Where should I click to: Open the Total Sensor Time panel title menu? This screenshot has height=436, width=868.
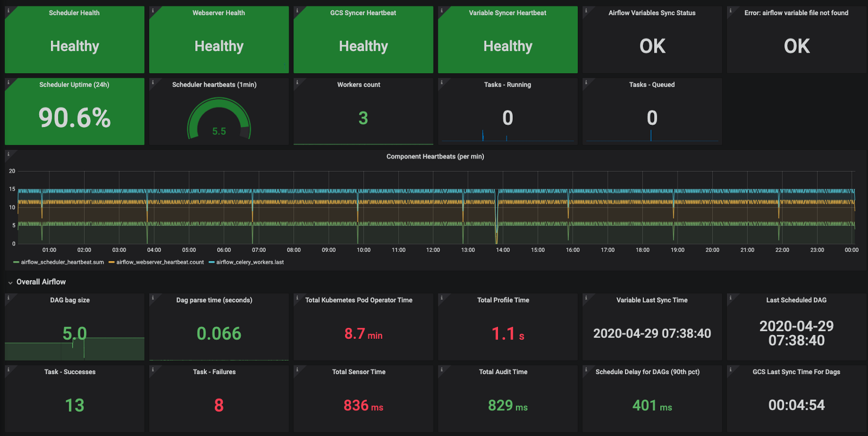(359, 372)
